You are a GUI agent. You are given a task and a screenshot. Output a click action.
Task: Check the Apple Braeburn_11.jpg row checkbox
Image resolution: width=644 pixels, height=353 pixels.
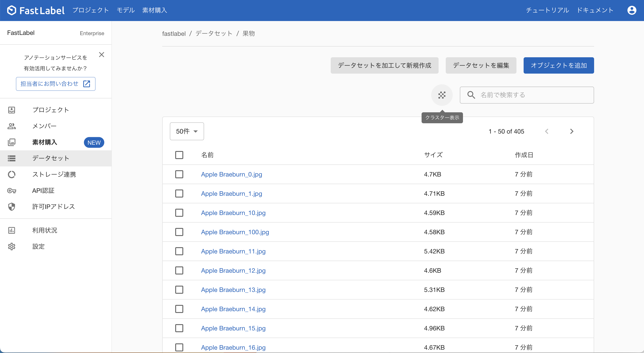179,251
